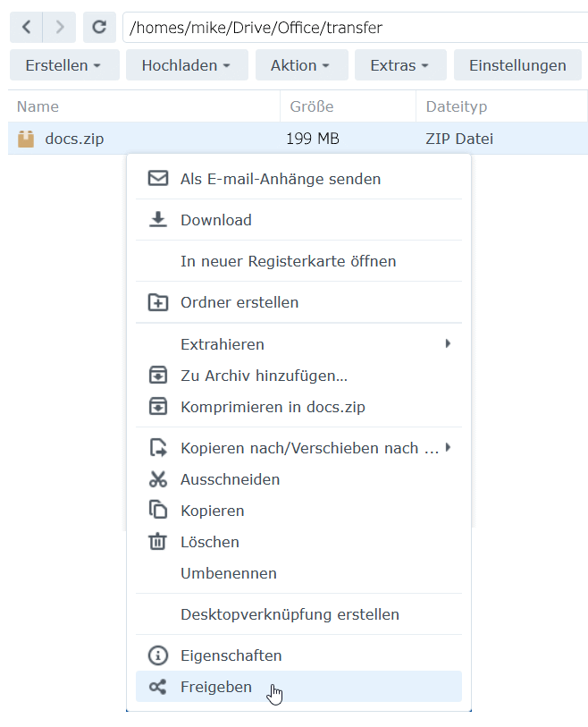The height and width of the screenshot is (727, 588).
Task: Select the Eigenschaften info icon
Action: [158, 655]
